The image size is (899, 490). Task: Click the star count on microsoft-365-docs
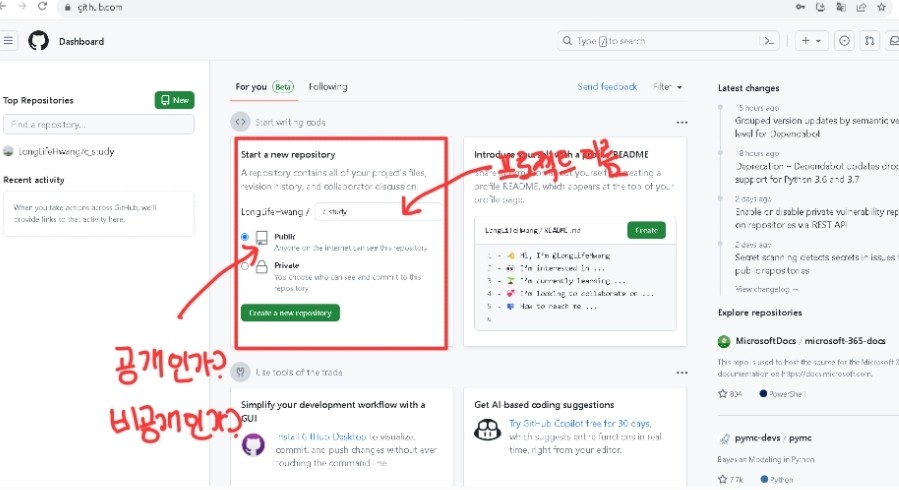coord(730,394)
